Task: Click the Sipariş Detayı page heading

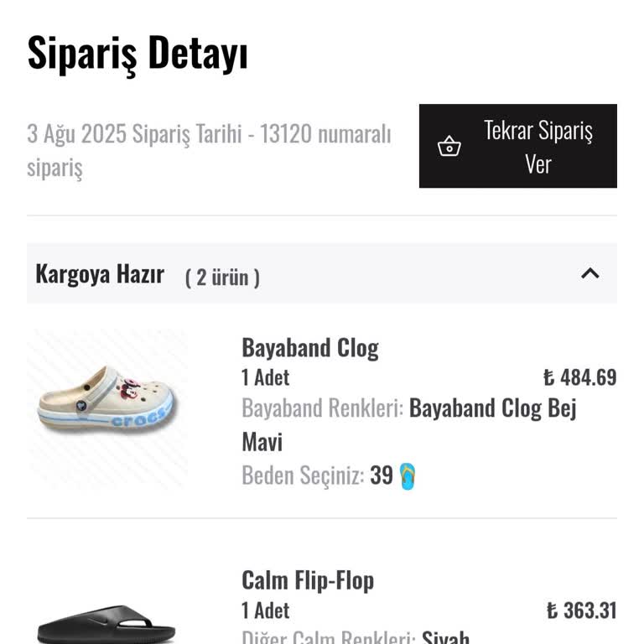Action: click(x=138, y=54)
